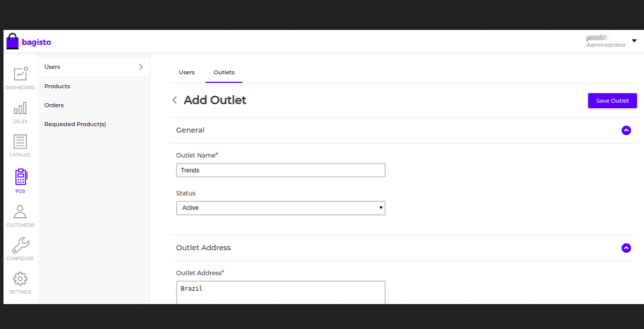Click inside the Outlet Name field
Viewport: 644px width, 329px height.
280,170
